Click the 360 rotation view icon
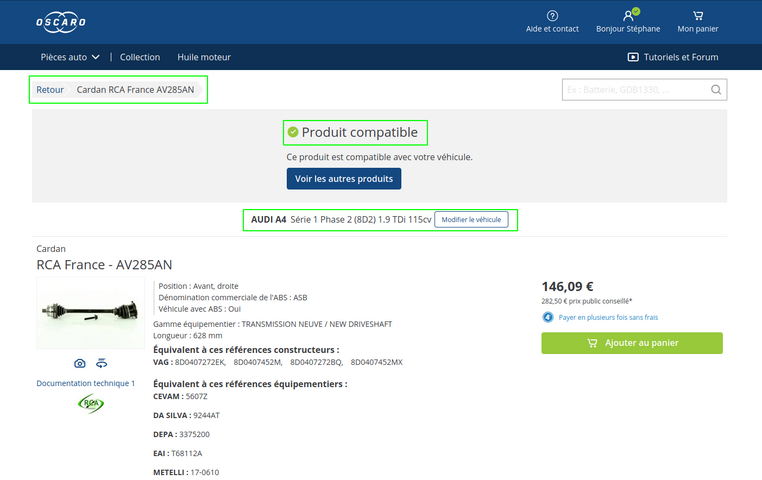762x480 pixels. [x=102, y=363]
